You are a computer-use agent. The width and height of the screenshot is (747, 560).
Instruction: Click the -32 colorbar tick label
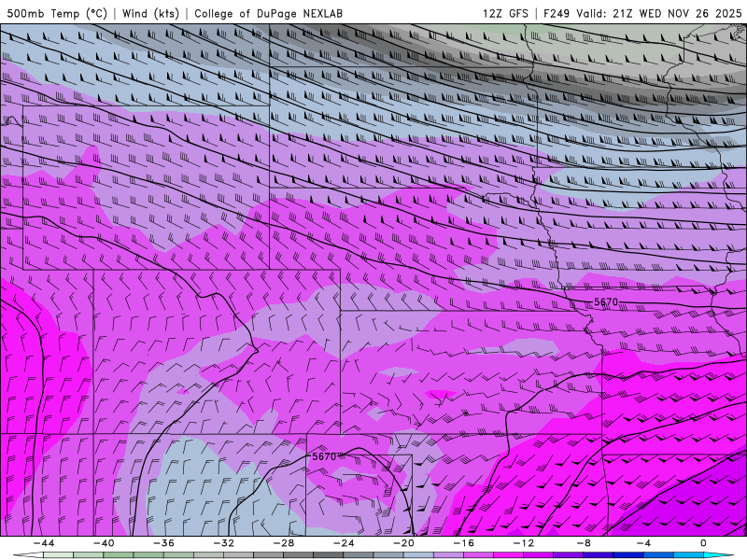click(x=223, y=543)
